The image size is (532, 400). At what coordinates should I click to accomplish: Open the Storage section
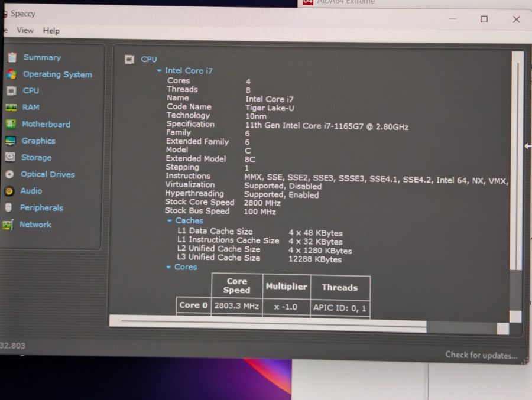pos(36,157)
